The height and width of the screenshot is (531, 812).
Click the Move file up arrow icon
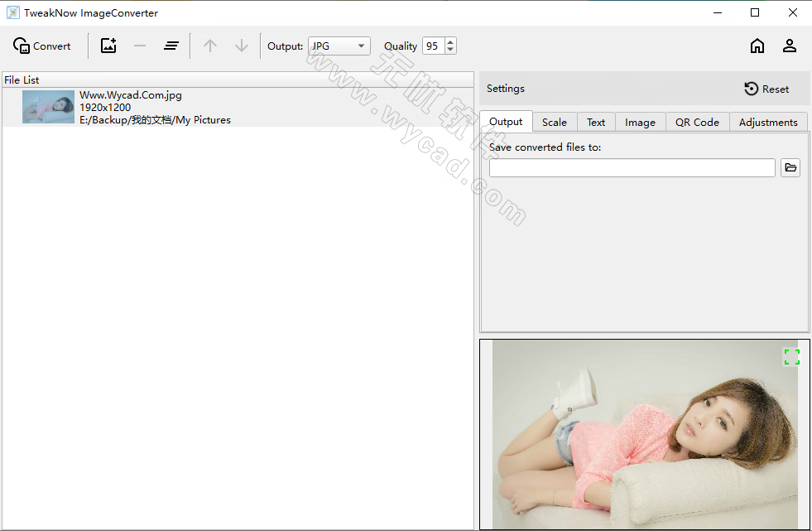(x=209, y=46)
